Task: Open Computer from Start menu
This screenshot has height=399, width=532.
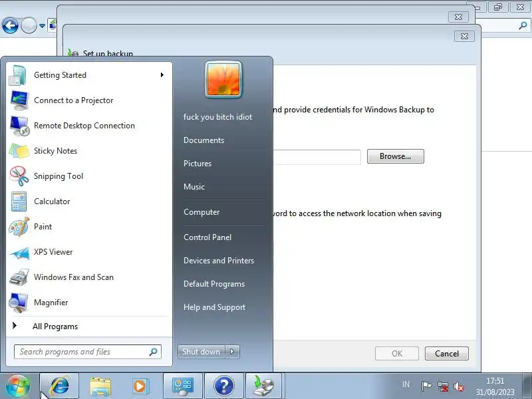Action: pyautogui.click(x=201, y=212)
